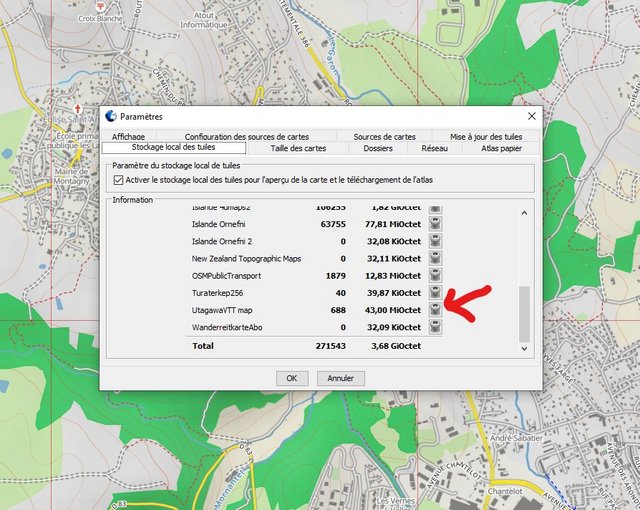This screenshot has height=510, width=640.
Task: Delete tile store for Islande Ornefni
Action: coord(436,224)
